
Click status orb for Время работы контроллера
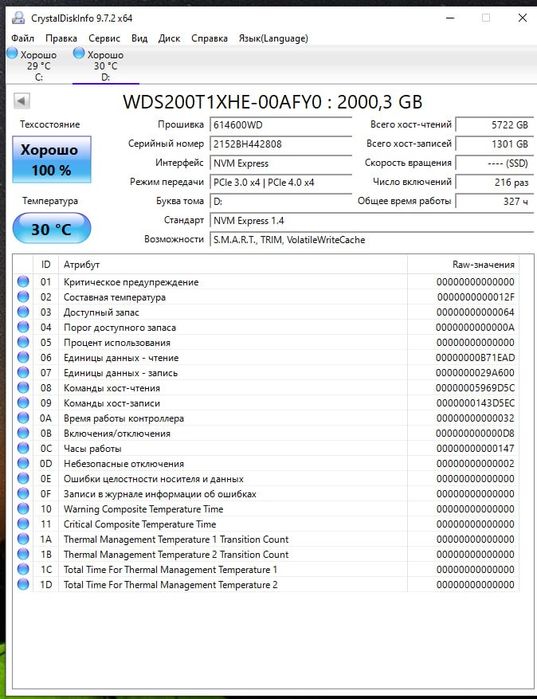(23, 418)
